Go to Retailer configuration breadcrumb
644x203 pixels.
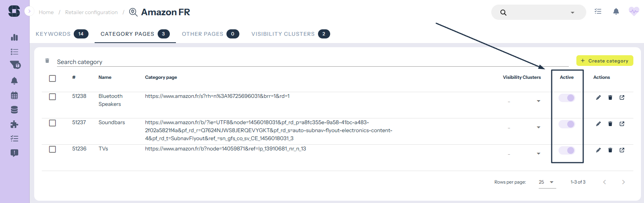(91, 12)
